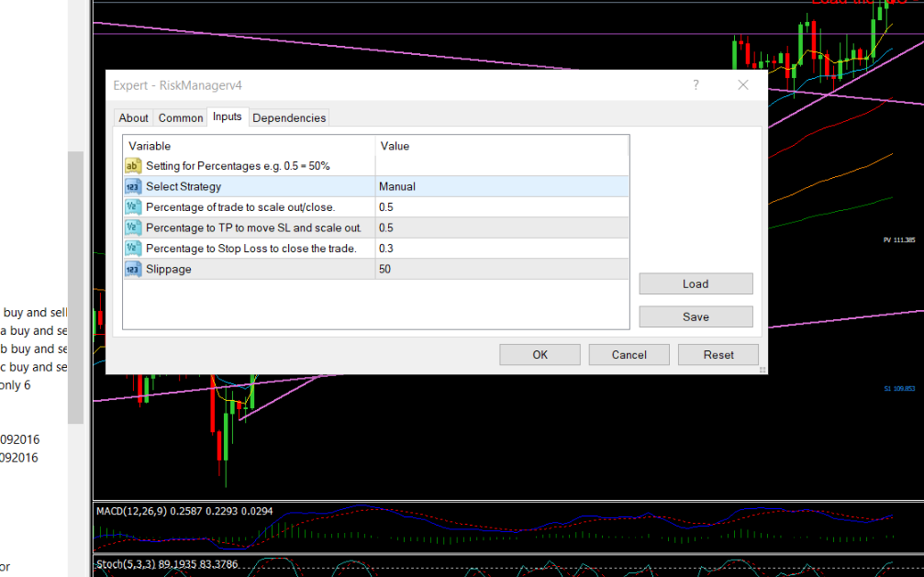Save the current input settings
The height and width of the screenshot is (577, 924).
696,316
